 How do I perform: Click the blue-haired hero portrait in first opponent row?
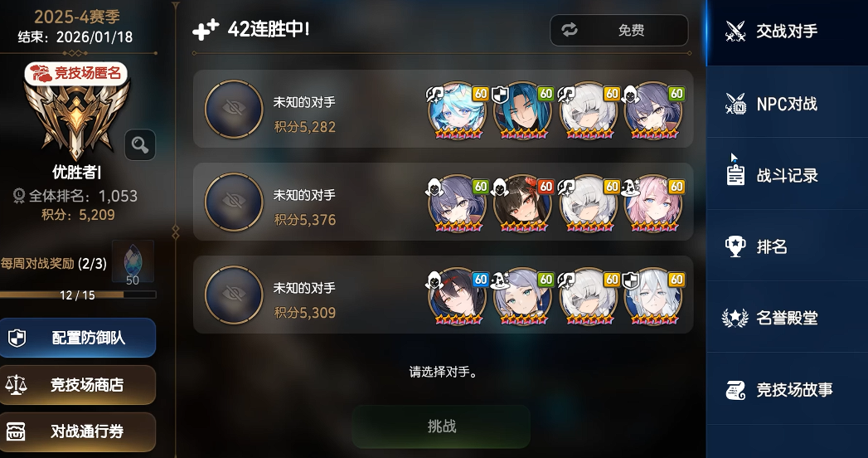(458, 109)
